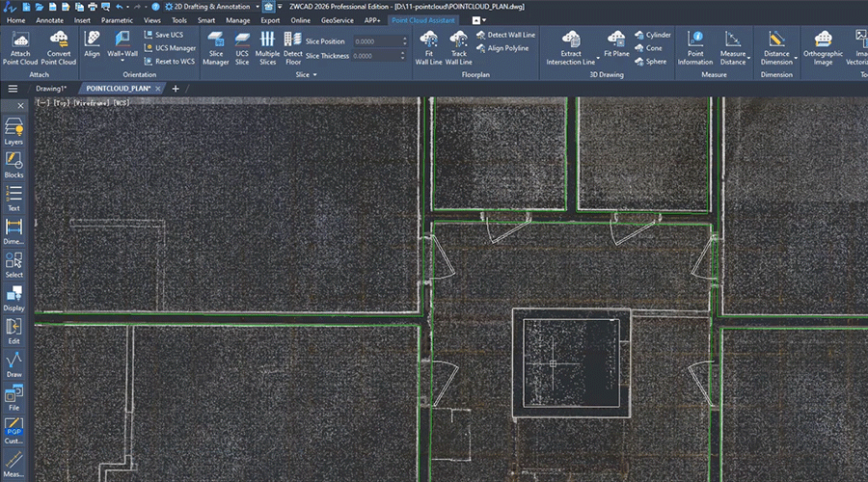Select the Align orientation tool
This screenshot has width=868, height=482.
tap(92, 44)
